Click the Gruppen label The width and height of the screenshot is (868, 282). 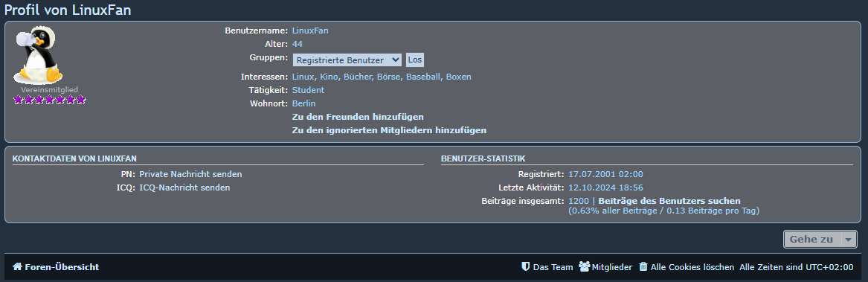pyautogui.click(x=269, y=57)
